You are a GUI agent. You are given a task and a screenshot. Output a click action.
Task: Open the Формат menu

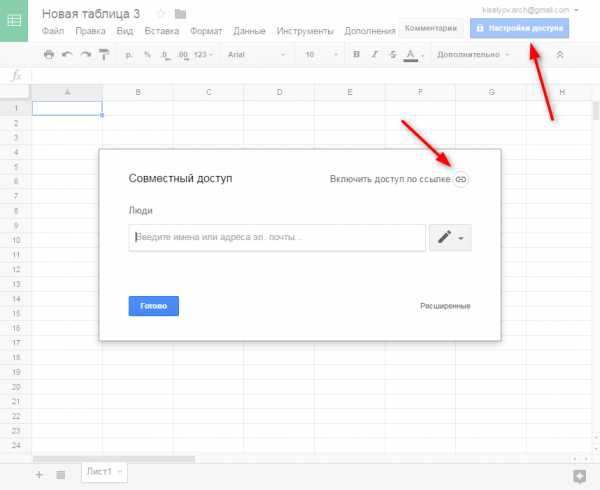206,31
